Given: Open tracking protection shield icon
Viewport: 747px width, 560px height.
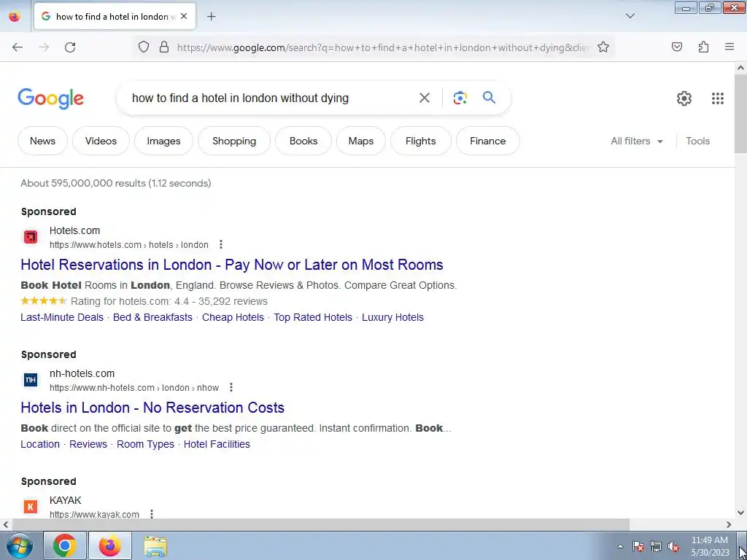Looking at the screenshot, I should coord(144,47).
